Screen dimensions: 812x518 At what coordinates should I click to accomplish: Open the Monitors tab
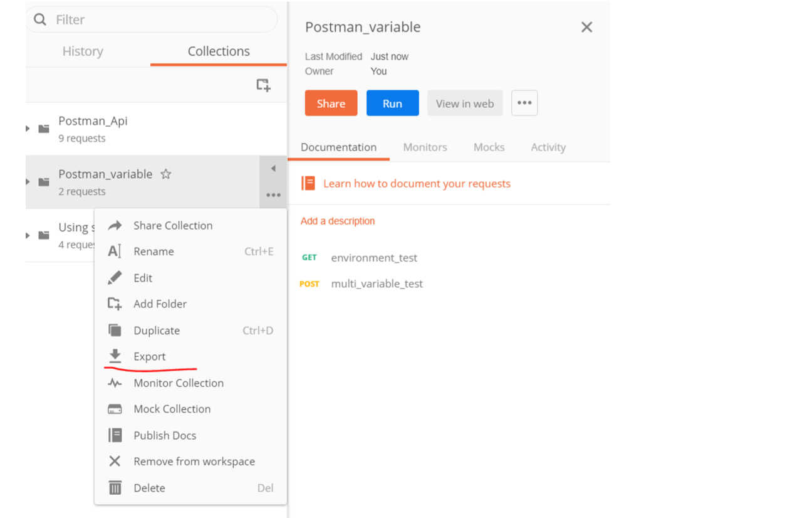[x=425, y=147]
